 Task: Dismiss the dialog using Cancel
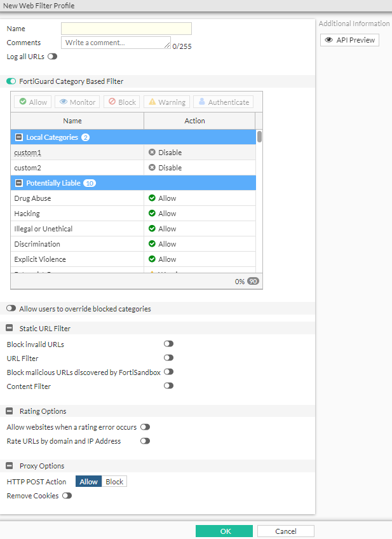pyautogui.click(x=285, y=531)
